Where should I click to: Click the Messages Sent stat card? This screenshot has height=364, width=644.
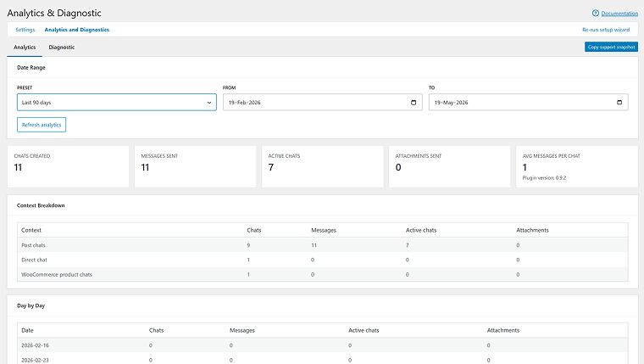pyautogui.click(x=195, y=166)
